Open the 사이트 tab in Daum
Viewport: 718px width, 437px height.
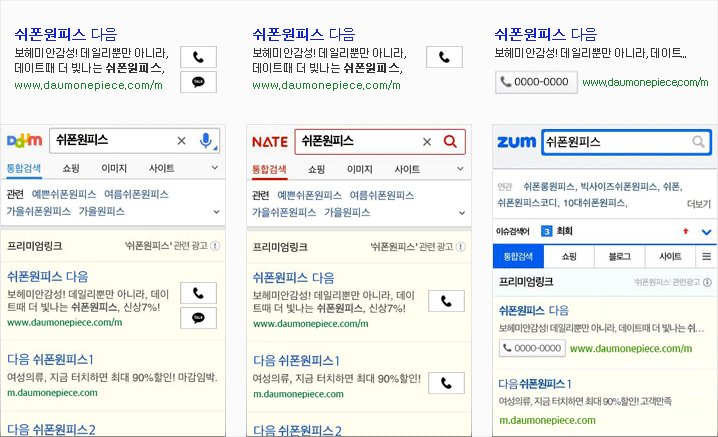click(x=162, y=168)
